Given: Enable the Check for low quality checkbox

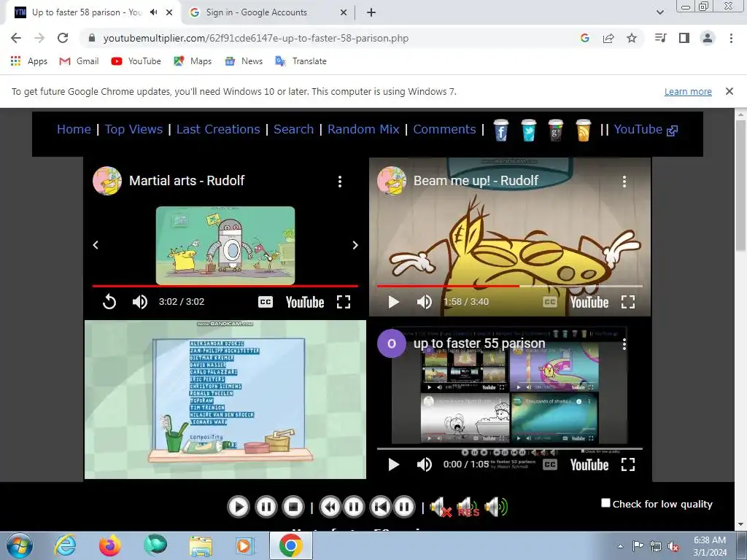Looking at the screenshot, I should point(605,503).
